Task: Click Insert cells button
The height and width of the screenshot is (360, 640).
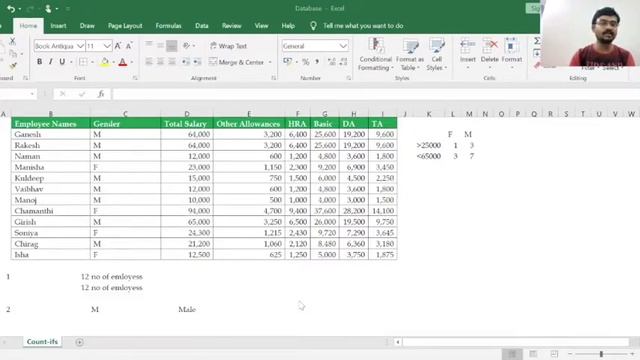Action: 468,53
